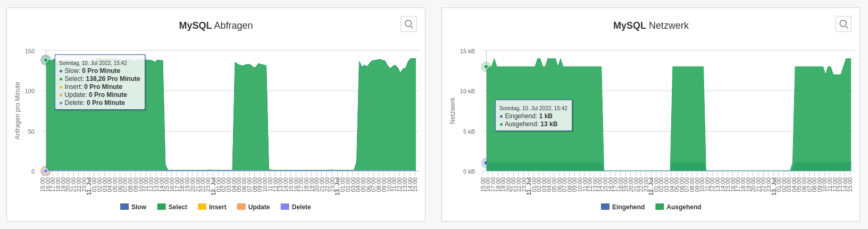Click the 5 kB y-axis value
Viewport: 868px width, 229px height.
pos(469,132)
